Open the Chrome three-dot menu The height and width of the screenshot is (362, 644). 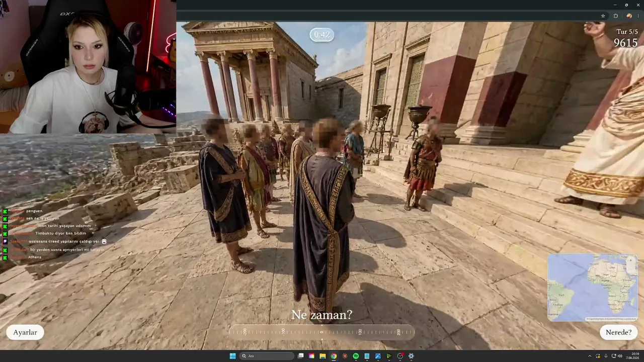638,16
